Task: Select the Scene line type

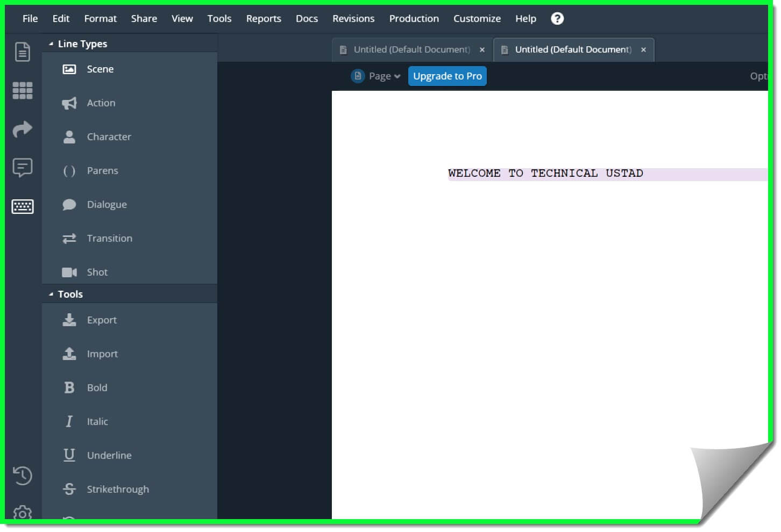Action: tap(100, 69)
